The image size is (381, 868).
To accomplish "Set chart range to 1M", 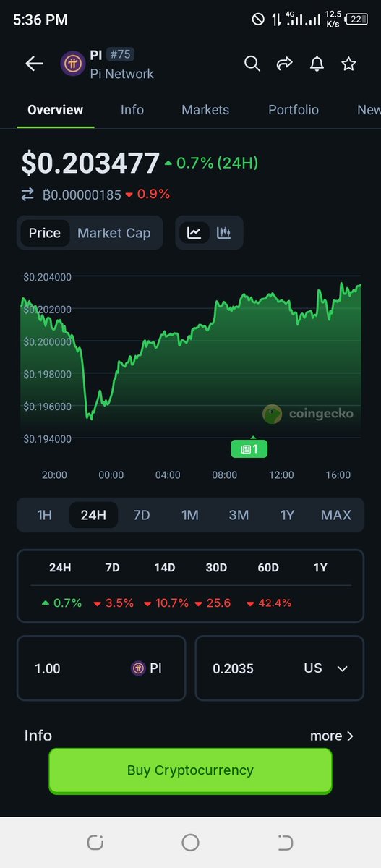I will (190, 515).
